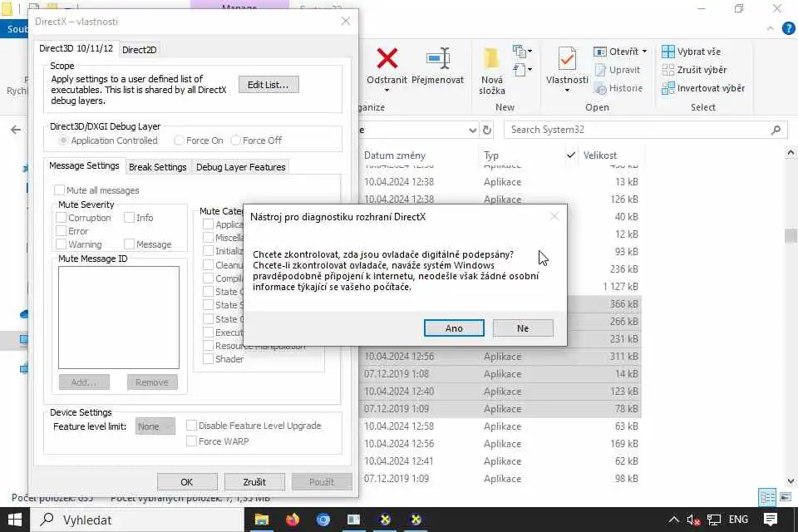Open the network icon in system tray
This screenshot has height=532, width=798.
pyautogui.click(x=714, y=520)
